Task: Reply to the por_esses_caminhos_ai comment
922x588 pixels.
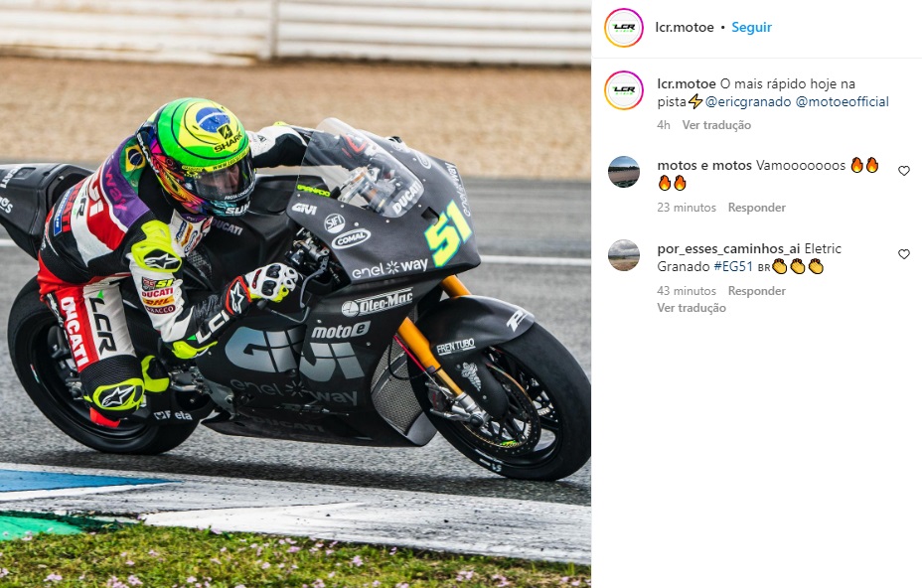Action: (x=757, y=290)
